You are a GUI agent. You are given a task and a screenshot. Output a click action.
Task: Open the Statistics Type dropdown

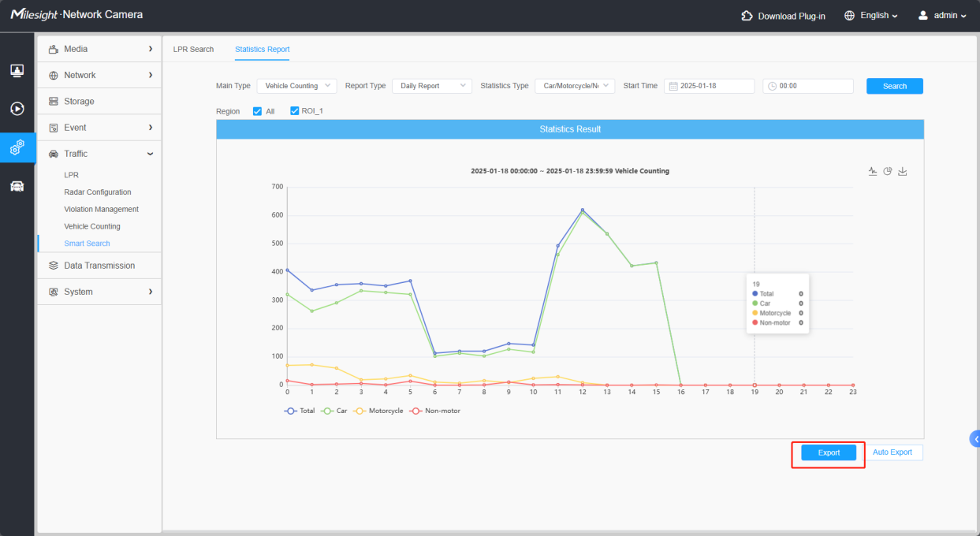point(575,86)
